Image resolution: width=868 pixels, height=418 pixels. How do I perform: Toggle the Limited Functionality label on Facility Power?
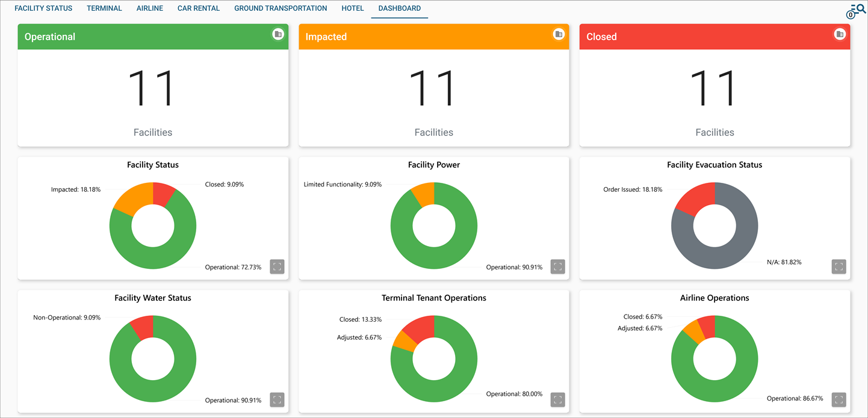[343, 184]
